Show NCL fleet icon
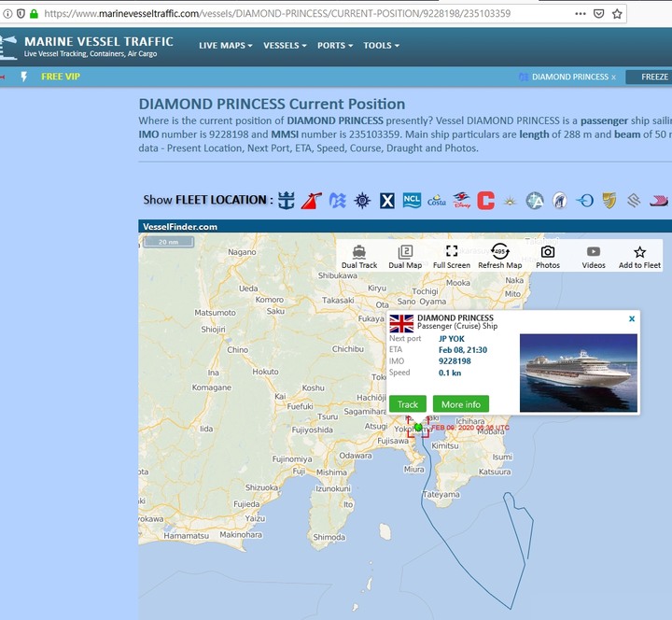 pyautogui.click(x=412, y=200)
